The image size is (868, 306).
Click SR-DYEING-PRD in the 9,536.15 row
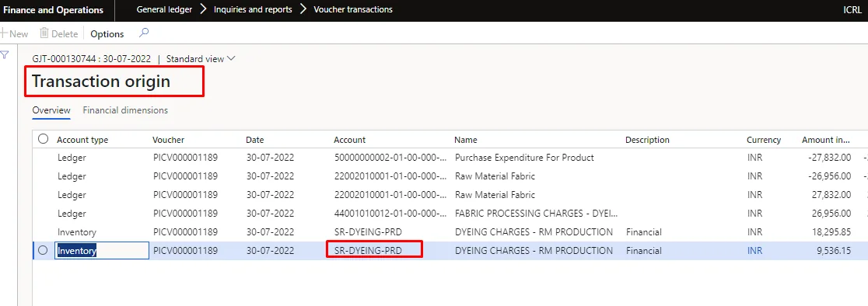click(x=368, y=251)
